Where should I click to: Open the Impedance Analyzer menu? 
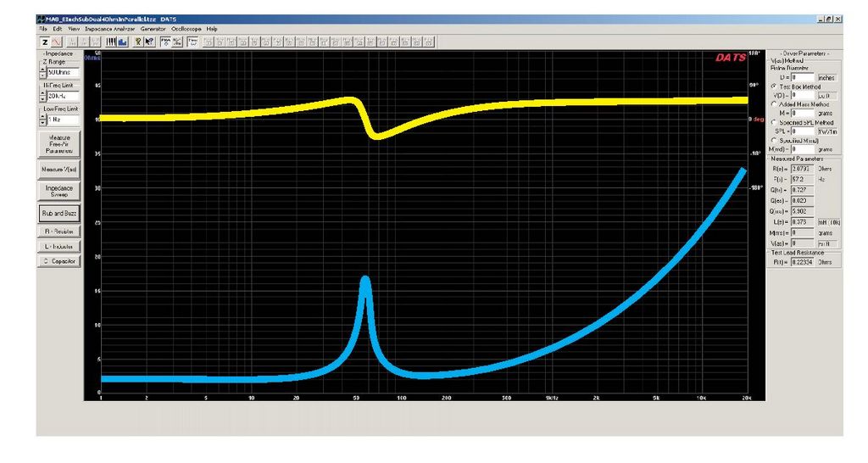(x=109, y=29)
